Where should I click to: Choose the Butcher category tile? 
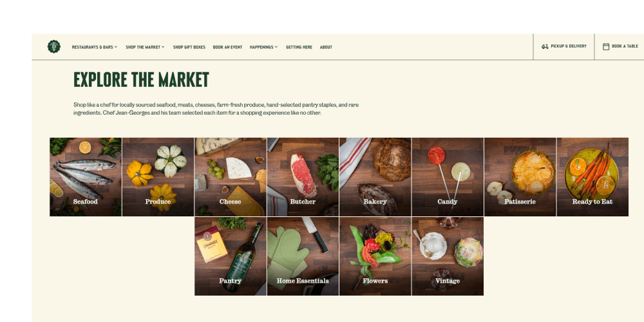click(303, 177)
